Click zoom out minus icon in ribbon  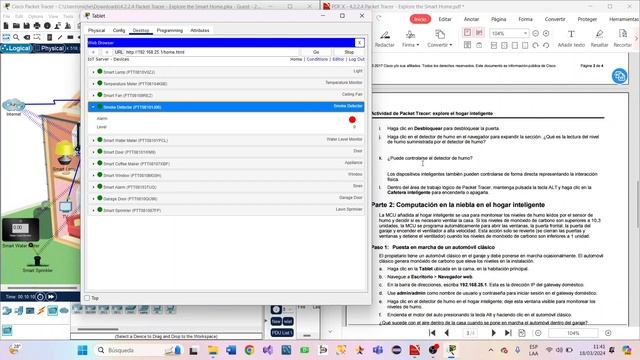pyautogui.click(x=536, y=33)
